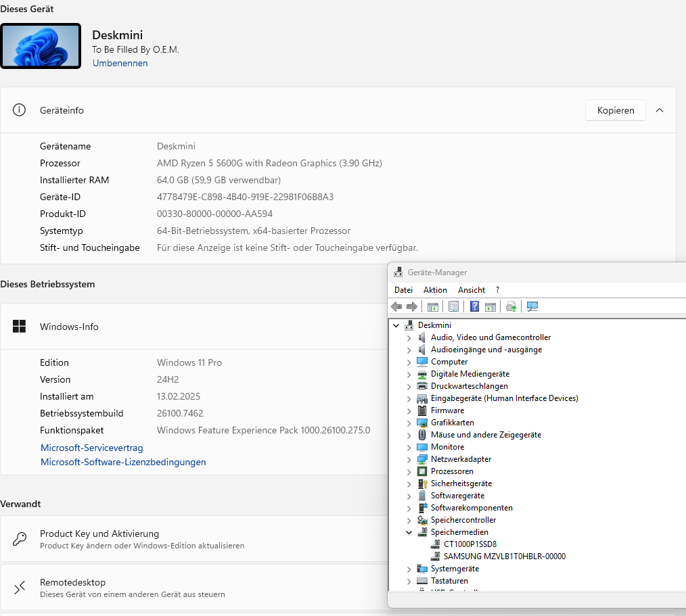The image size is (686, 616).
Task: Click the Remotedesktop icon
Action: pyautogui.click(x=19, y=588)
